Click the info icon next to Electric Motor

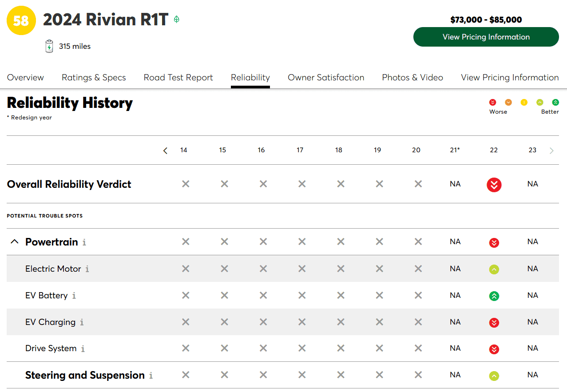coord(87,269)
